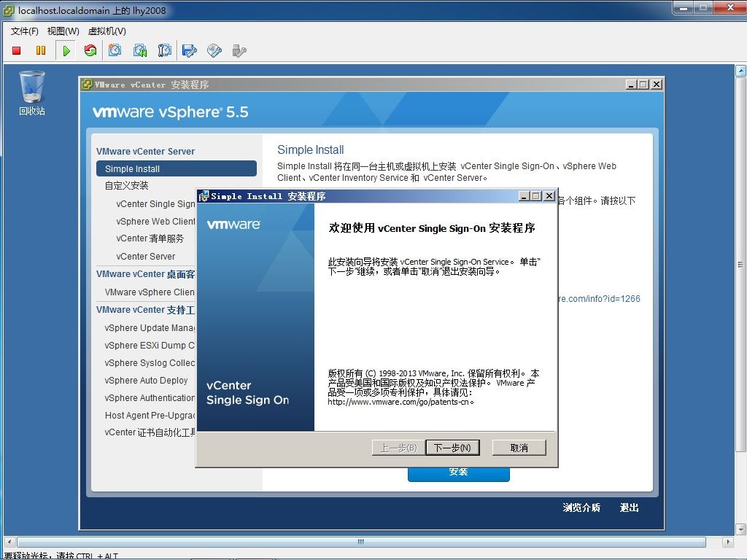Select vSphere Auto Deploy entry
The width and height of the screenshot is (747, 560).
tap(146, 381)
